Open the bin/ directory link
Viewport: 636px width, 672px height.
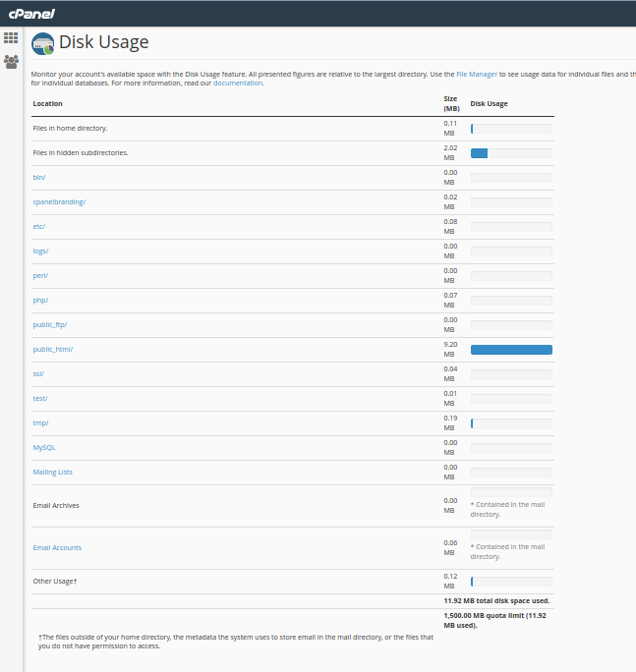[39, 177]
